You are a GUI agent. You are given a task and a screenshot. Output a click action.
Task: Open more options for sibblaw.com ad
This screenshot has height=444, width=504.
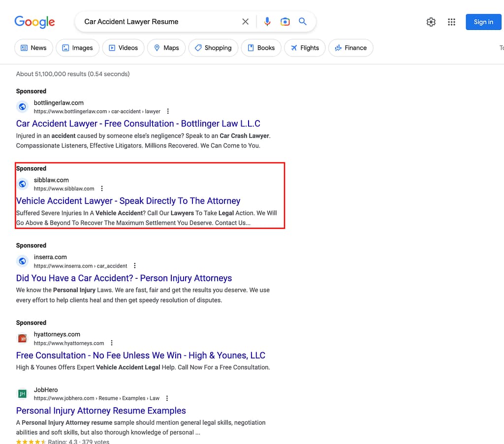102,188
